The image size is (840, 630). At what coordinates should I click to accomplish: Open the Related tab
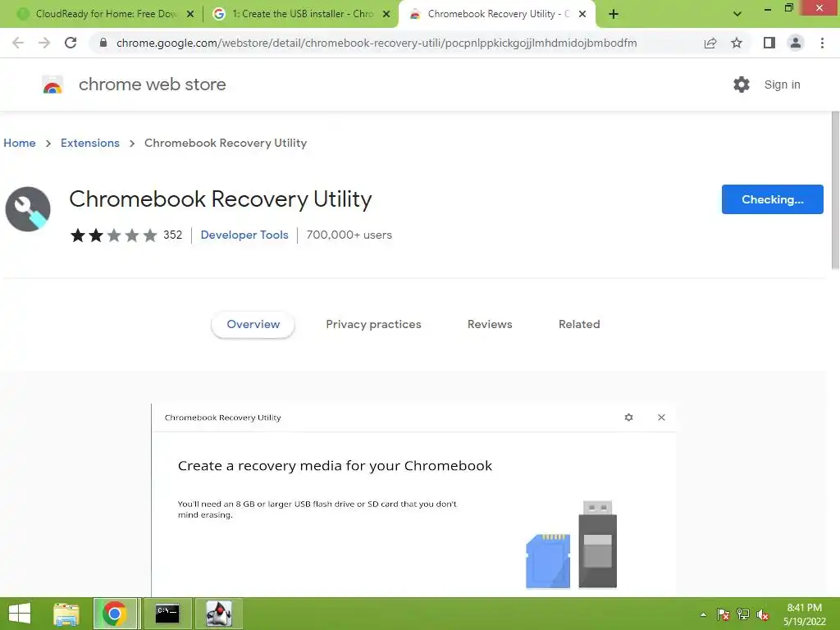coord(579,324)
